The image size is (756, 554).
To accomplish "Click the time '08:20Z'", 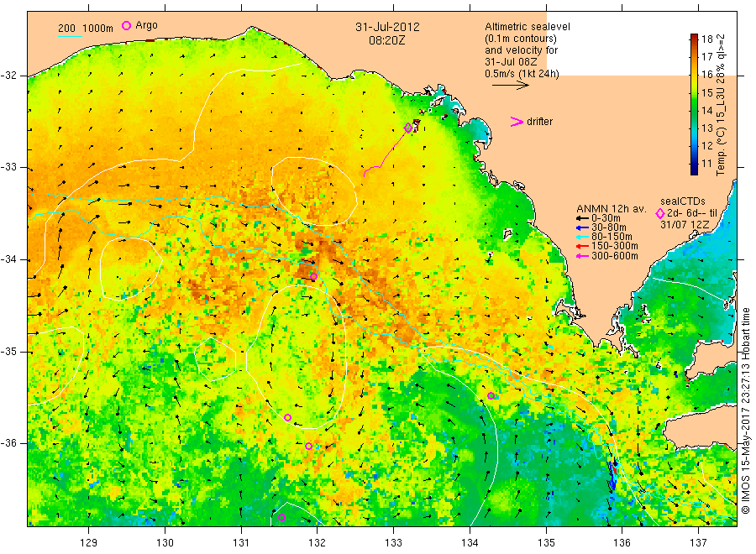I will pyautogui.click(x=386, y=40).
